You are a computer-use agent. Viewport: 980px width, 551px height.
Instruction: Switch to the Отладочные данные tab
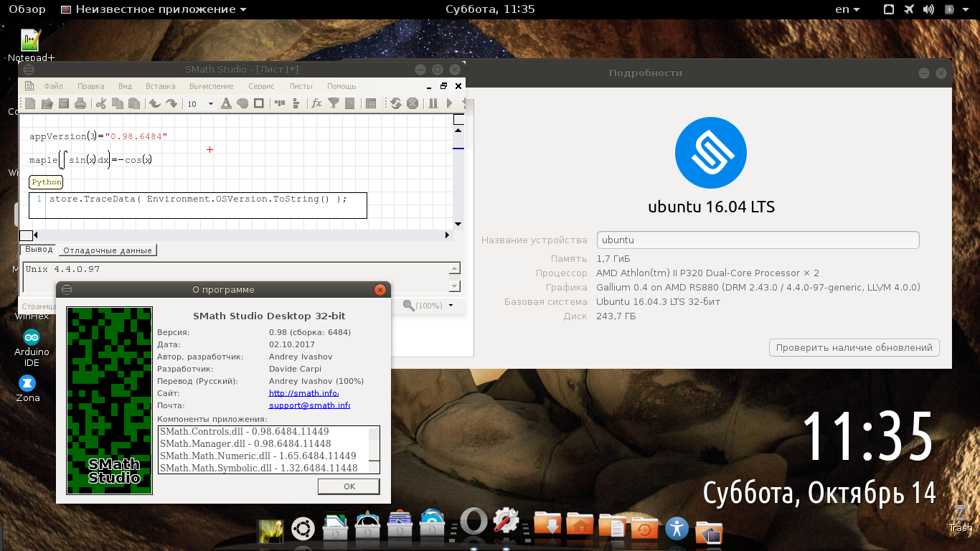pyautogui.click(x=107, y=250)
